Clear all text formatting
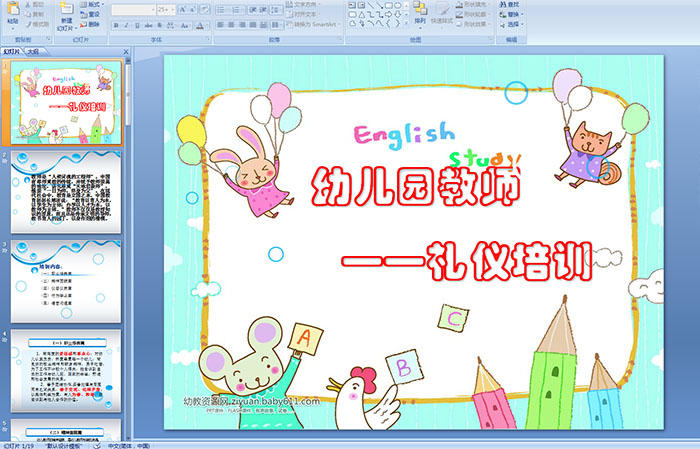Viewport: 700px width, 449px height. click(x=205, y=9)
